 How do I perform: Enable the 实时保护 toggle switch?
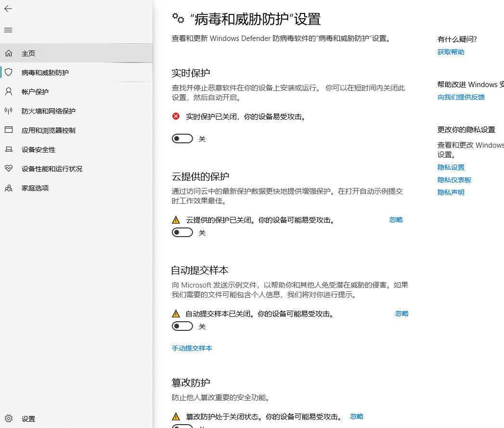(x=182, y=138)
